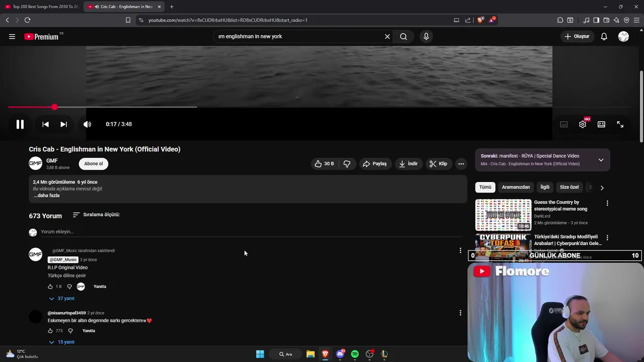Go to the previous video in playlist
Image resolution: width=644 pixels, height=362 pixels.
pyautogui.click(x=45, y=124)
